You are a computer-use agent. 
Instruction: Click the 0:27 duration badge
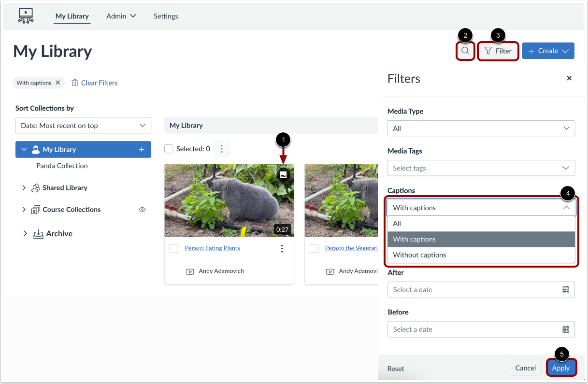tap(282, 229)
